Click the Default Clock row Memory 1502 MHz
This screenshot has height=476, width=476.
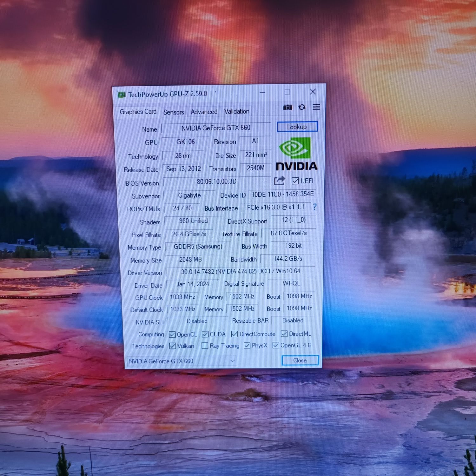(242, 308)
